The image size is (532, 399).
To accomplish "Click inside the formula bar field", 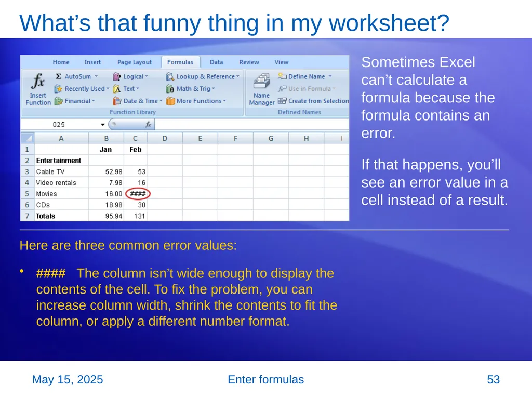I will tap(252, 125).
